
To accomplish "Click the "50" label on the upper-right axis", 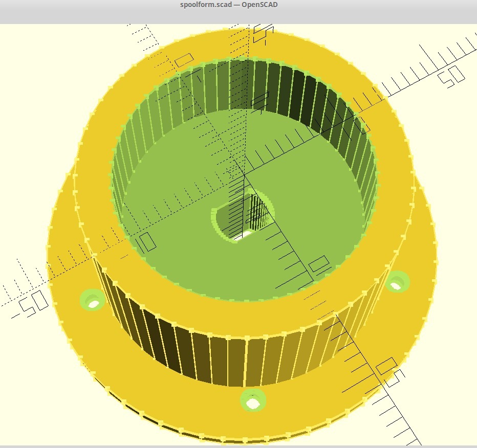I will pos(451,77).
